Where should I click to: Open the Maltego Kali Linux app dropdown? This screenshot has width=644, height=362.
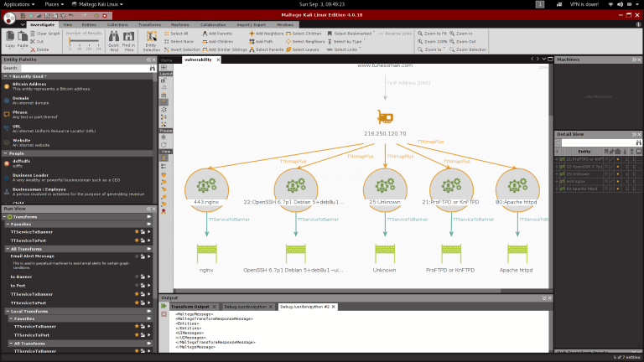point(97,4)
